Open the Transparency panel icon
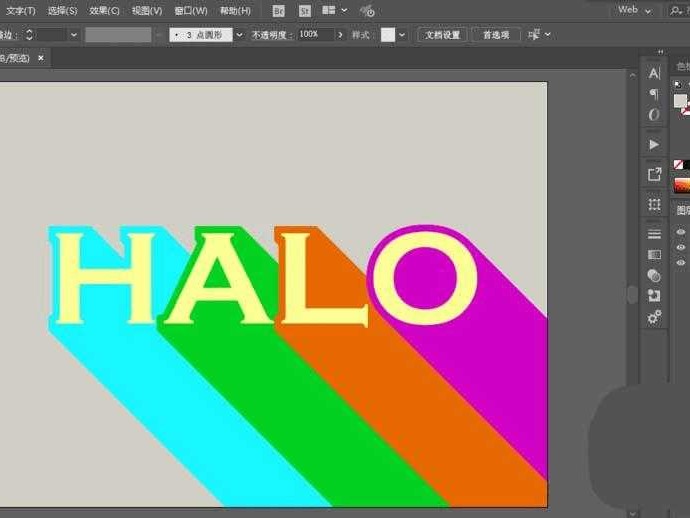Screen dimensions: 690x518 (654, 275)
